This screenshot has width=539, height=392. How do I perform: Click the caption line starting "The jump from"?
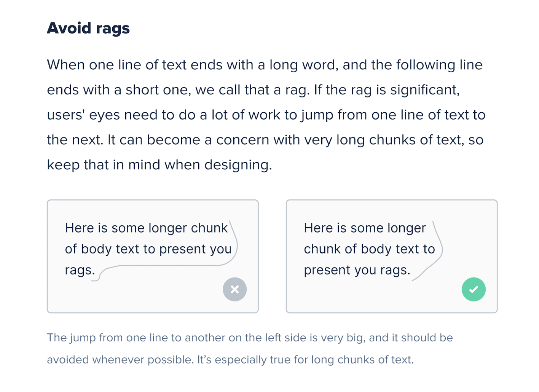click(250, 338)
